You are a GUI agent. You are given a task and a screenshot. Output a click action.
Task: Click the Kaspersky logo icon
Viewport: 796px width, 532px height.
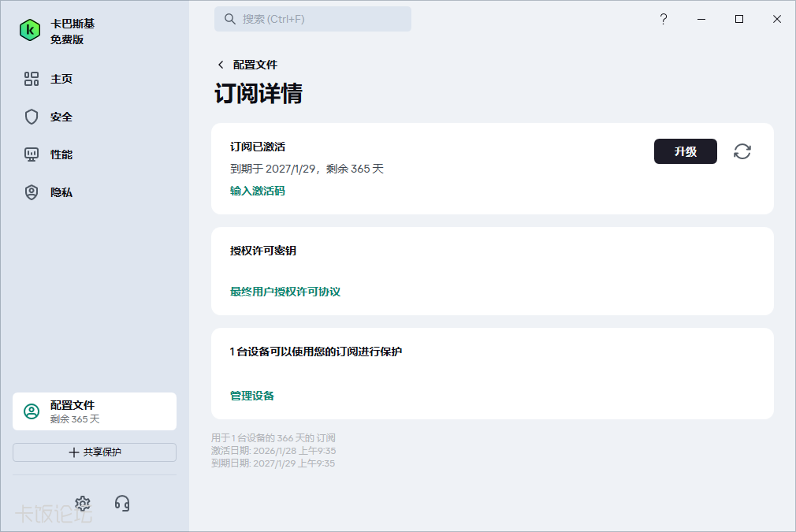point(30,31)
